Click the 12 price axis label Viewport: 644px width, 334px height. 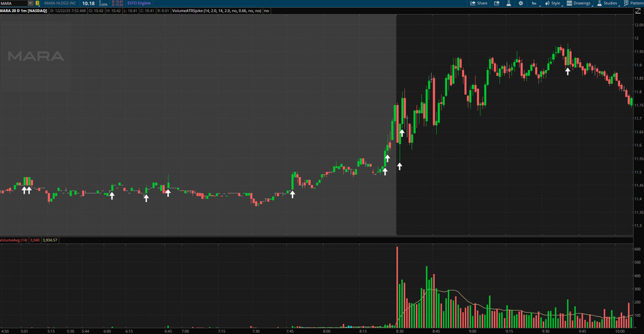[636, 38]
